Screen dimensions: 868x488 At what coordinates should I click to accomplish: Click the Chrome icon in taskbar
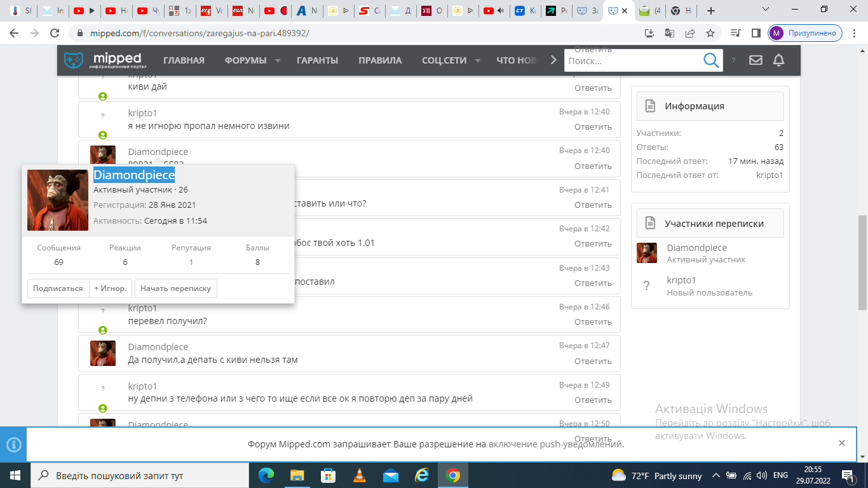pyautogui.click(x=453, y=475)
